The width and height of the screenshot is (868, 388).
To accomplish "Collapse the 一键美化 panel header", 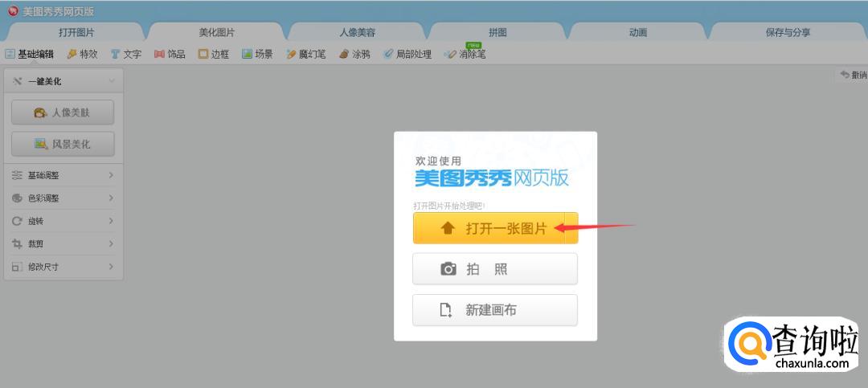I will pyautogui.click(x=63, y=81).
